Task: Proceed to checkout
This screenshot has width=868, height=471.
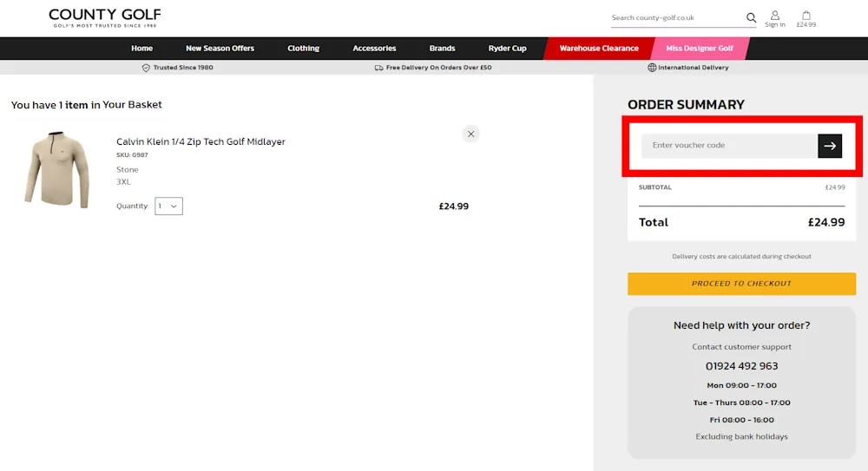Action: (x=742, y=284)
